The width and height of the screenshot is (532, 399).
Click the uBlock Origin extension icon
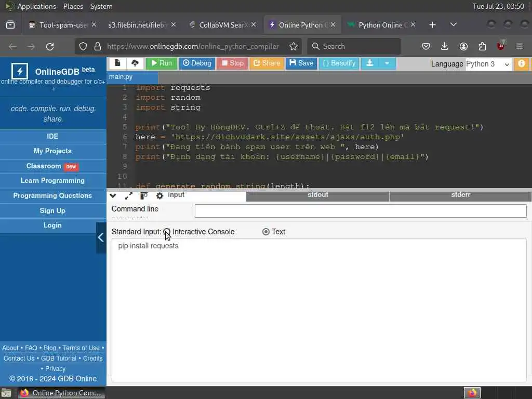tap(501, 46)
